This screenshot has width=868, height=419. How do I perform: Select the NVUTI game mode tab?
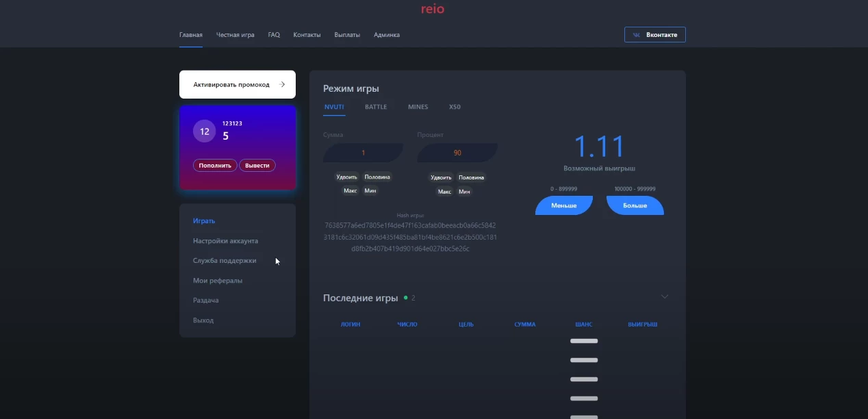(x=334, y=107)
